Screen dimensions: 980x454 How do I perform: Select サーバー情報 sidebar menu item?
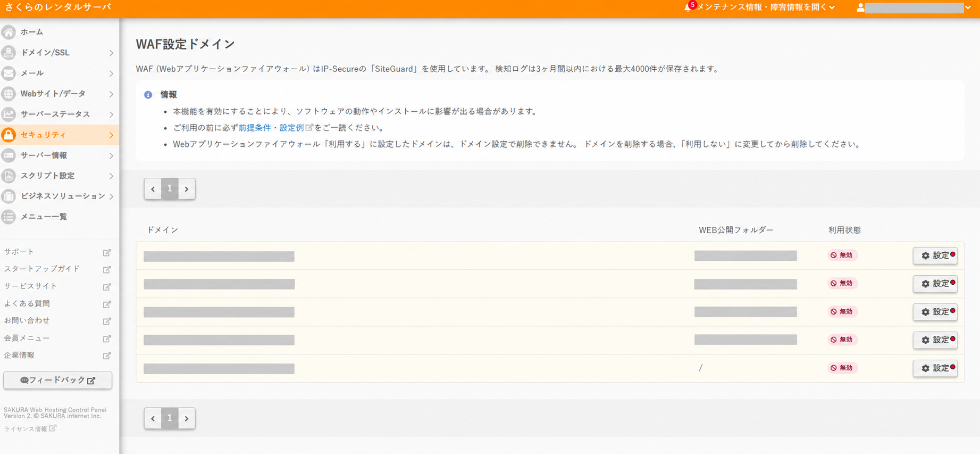tap(44, 155)
